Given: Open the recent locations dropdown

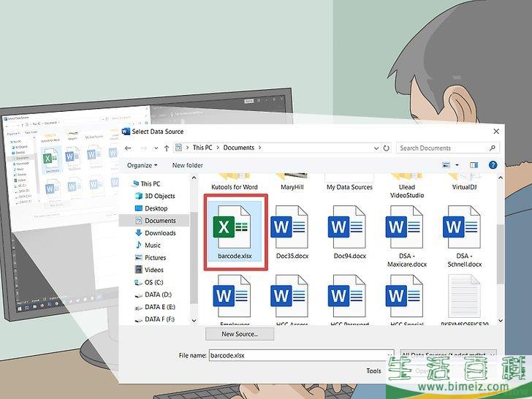Looking at the screenshot, I should pos(156,148).
